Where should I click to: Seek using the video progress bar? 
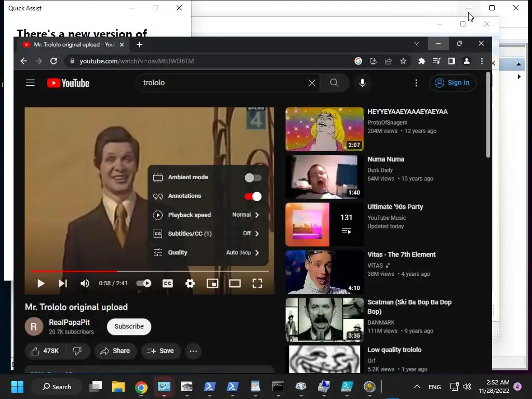tap(149, 271)
